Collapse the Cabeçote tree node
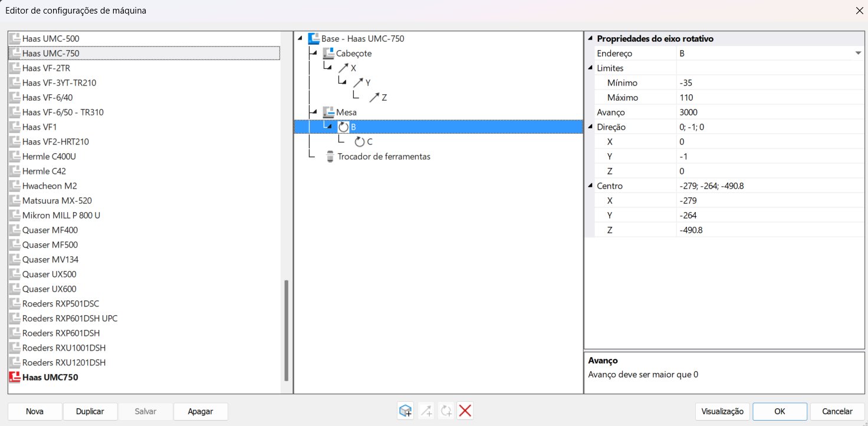Screen dimensions: 868x426 pyautogui.click(x=315, y=53)
